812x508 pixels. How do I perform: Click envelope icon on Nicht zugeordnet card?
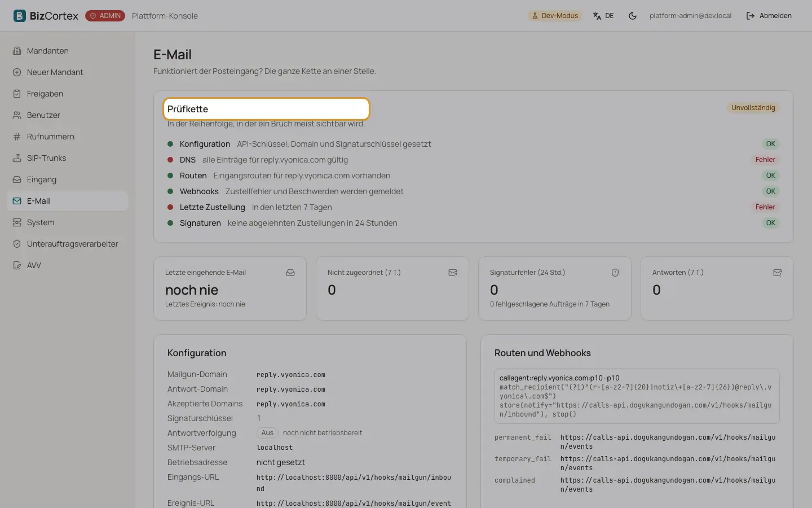click(x=453, y=273)
